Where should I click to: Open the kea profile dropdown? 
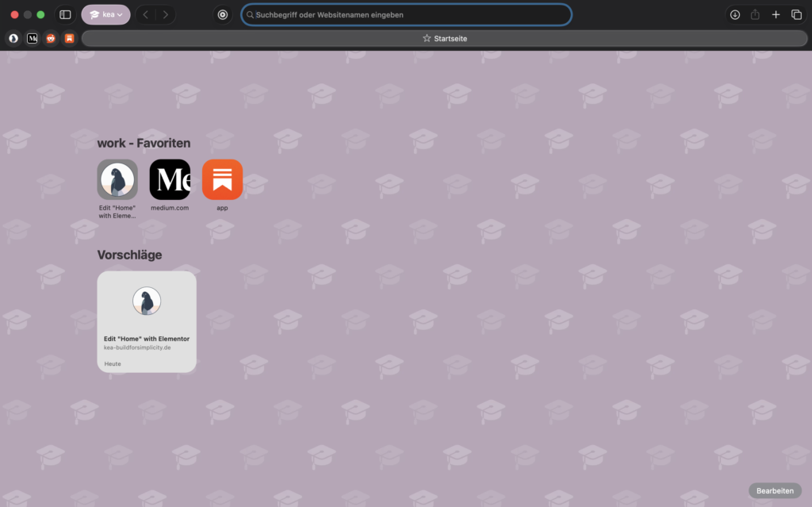[105, 14]
